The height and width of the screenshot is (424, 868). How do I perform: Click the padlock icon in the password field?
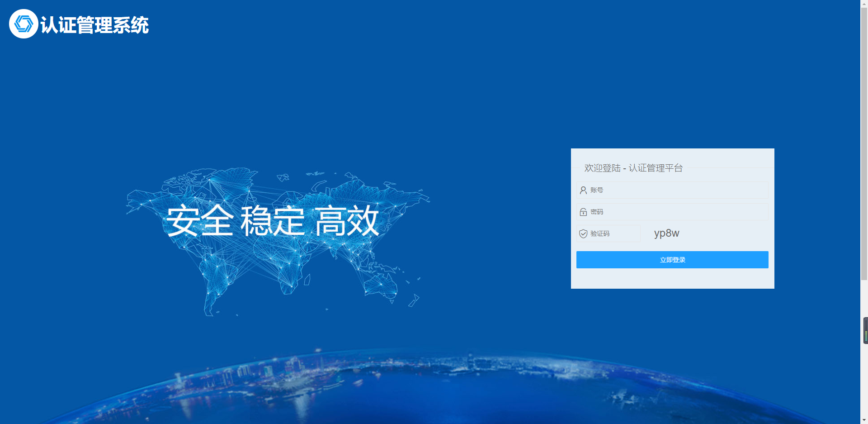pos(583,211)
